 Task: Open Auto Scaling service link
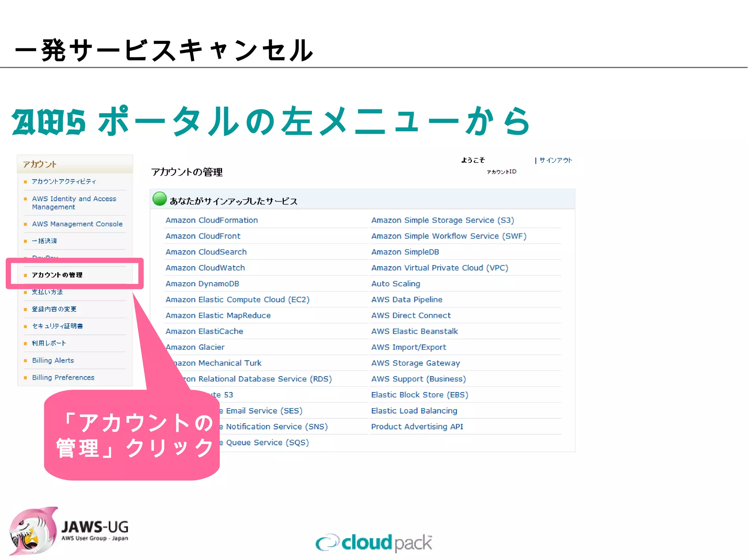click(x=396, y=284)
